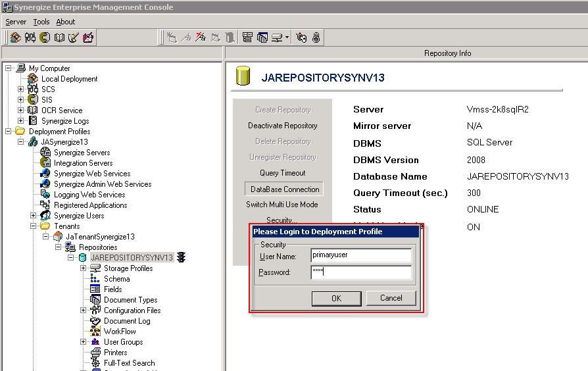This screenshot has width=588, height=371.
Task: Expand the Storage Profiles node
Action: click(84, 268)
